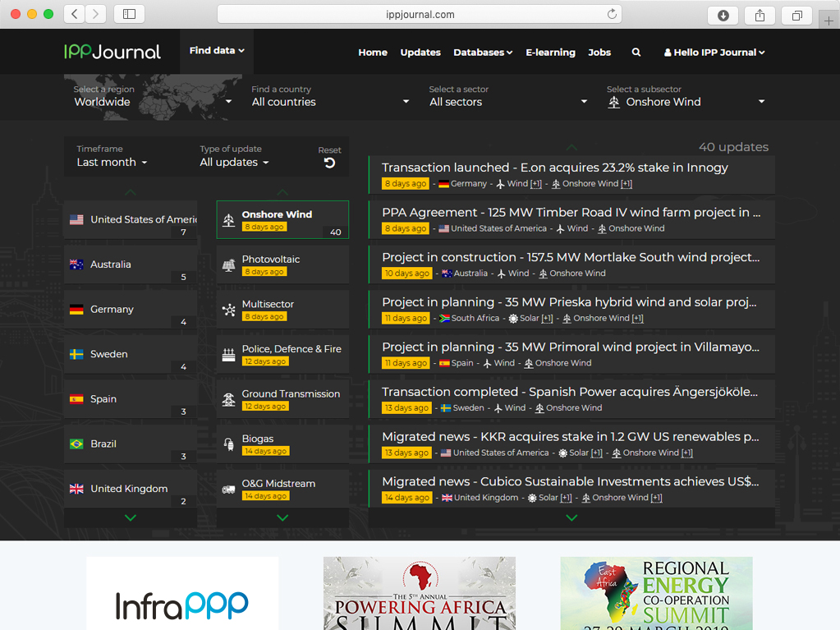
Task: Toggle the Onshore Wind sector filter
Action: click(282, 220)
